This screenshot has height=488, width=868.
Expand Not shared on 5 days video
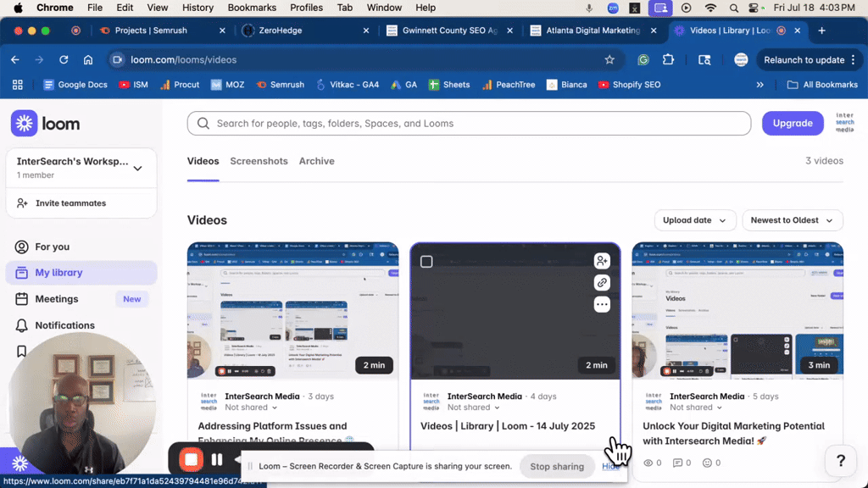pos(696,408)
